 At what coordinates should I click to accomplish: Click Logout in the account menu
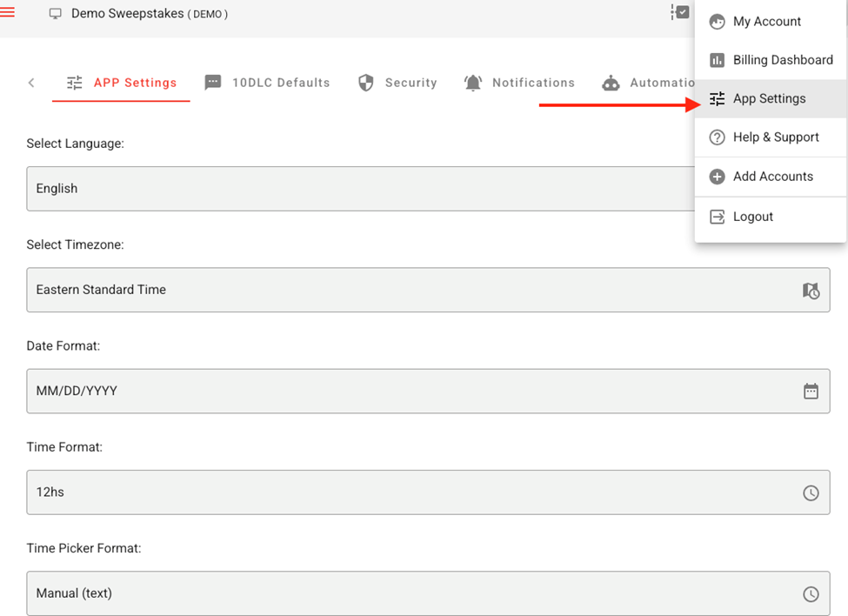pyautogui.click(x=752, y=217)
